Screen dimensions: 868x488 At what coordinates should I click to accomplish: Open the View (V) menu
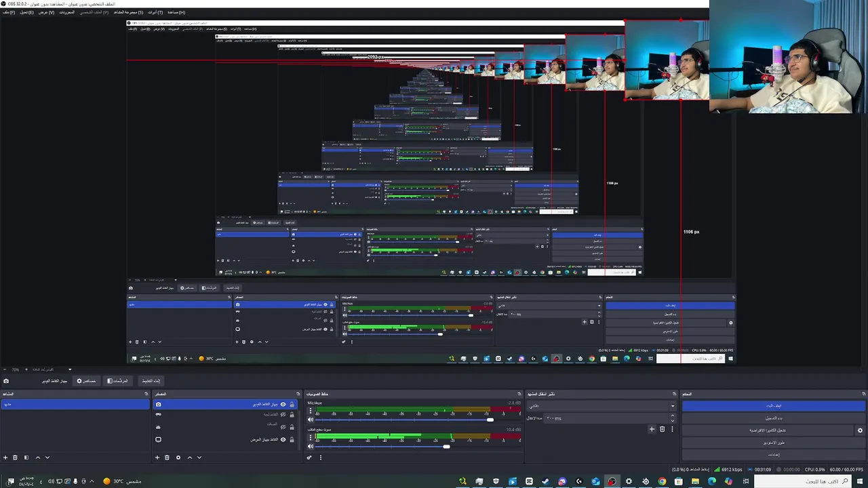[46, 12]
